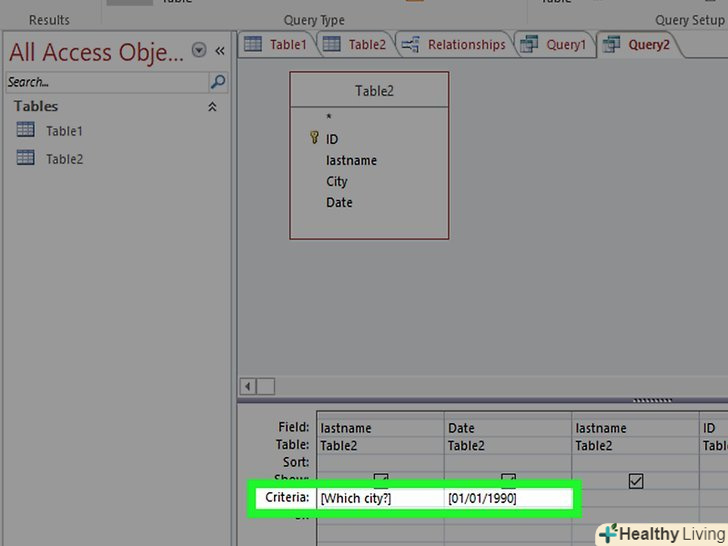
Task: Collapse the Tables group in navigation pane
Action: click(212, 106)
